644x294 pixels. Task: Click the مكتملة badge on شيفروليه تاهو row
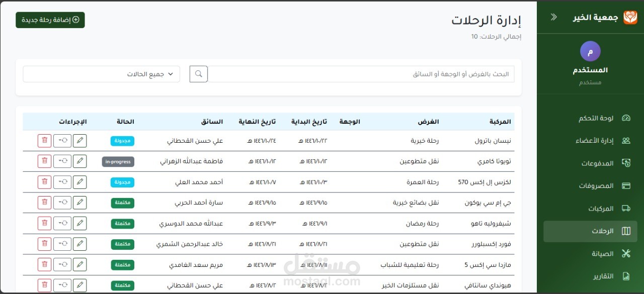click(x=123, y=223)
